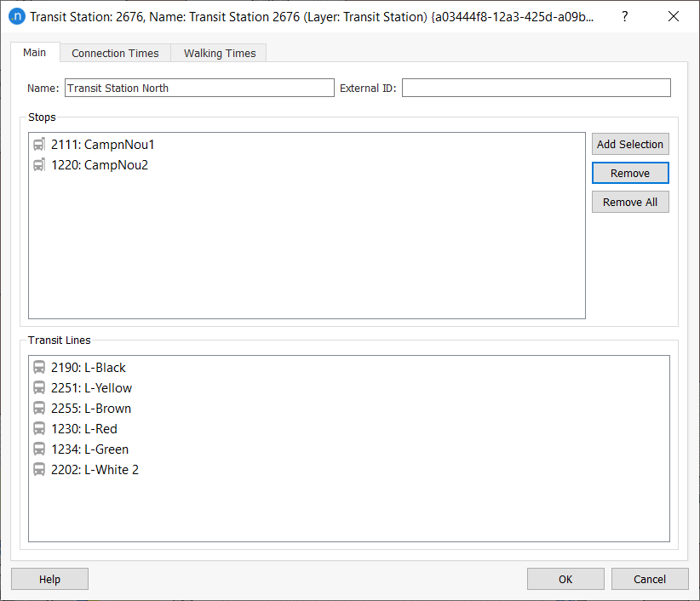Switch to the Connection Times tab
The image size is (700, 601).
click(115, 53)
